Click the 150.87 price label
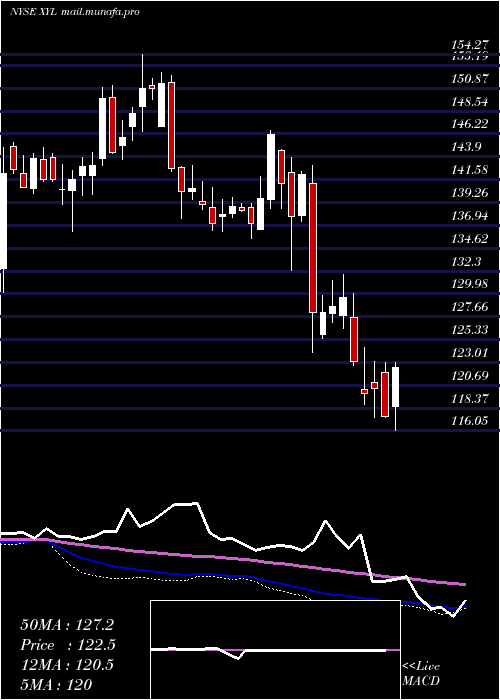Screen dimensions: 500x700 coord(469,79)
